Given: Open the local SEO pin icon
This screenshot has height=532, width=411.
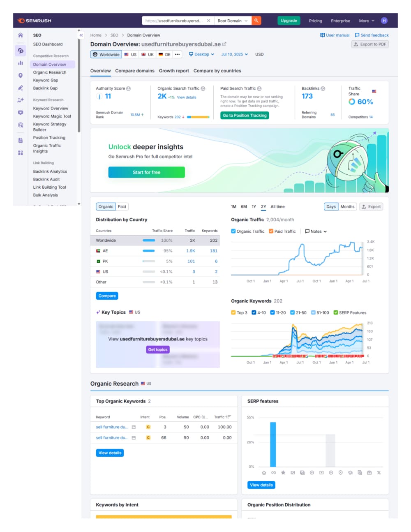Looking at the screenshot, I should tap(21, 76).
